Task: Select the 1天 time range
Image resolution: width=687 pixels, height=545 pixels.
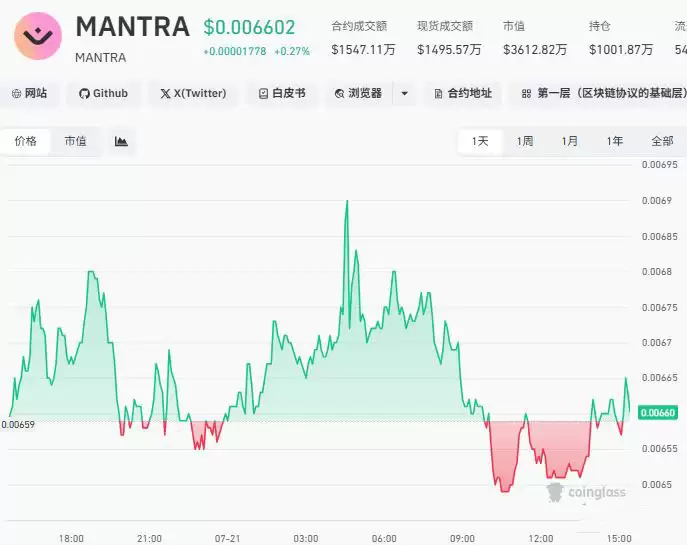Action: click(480, 141)
